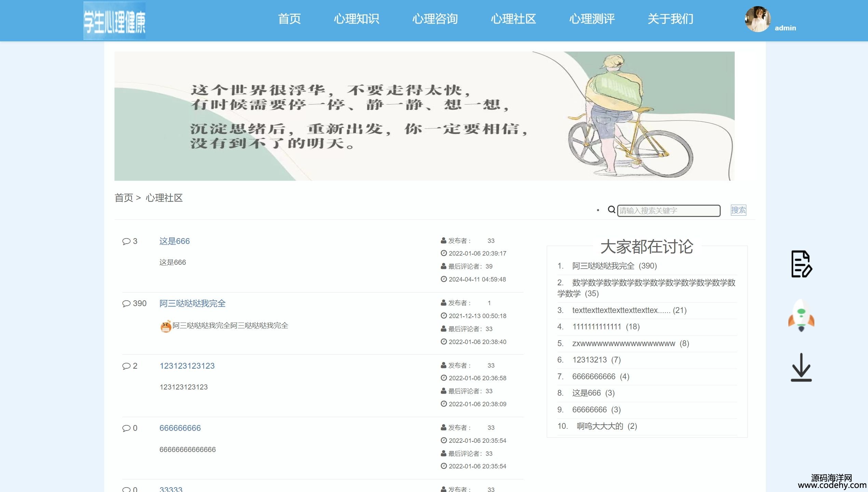Image resolution: width=868 pixels, height=492 pixels.
Task: Open the 心理测评 nav item
Action: click(592, 19)
